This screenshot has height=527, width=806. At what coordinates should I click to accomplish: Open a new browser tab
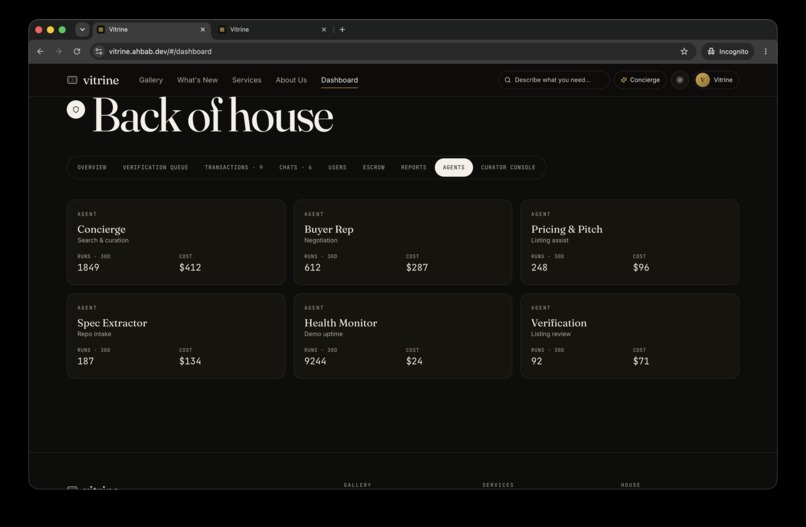coord(342,29)
